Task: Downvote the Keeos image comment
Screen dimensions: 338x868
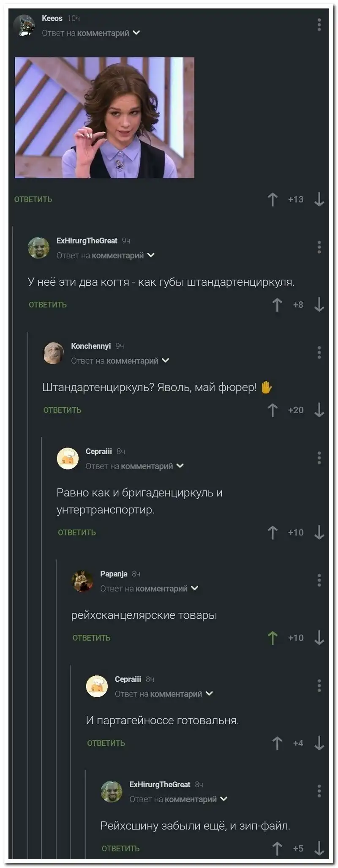Action: (x=319, y=199)
